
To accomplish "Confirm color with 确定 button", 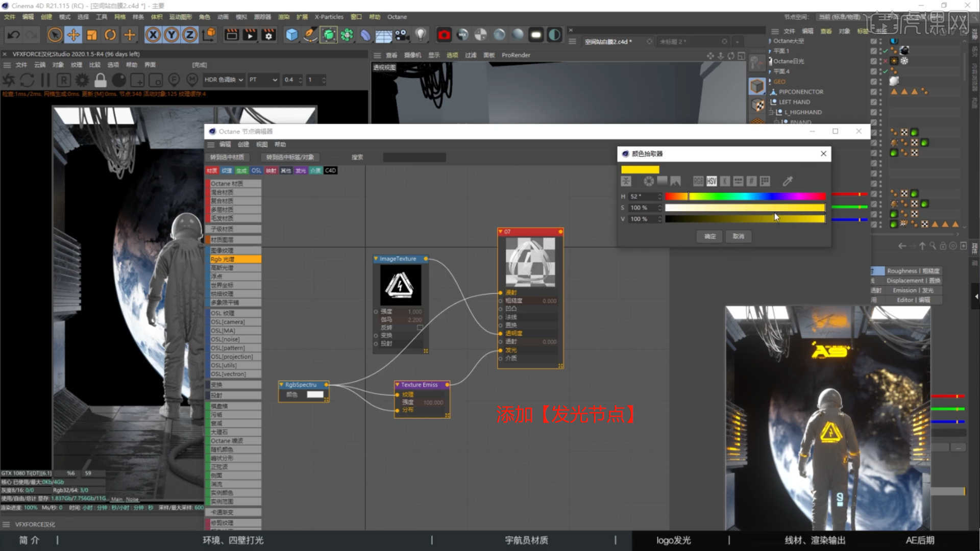I will point(709,236).
